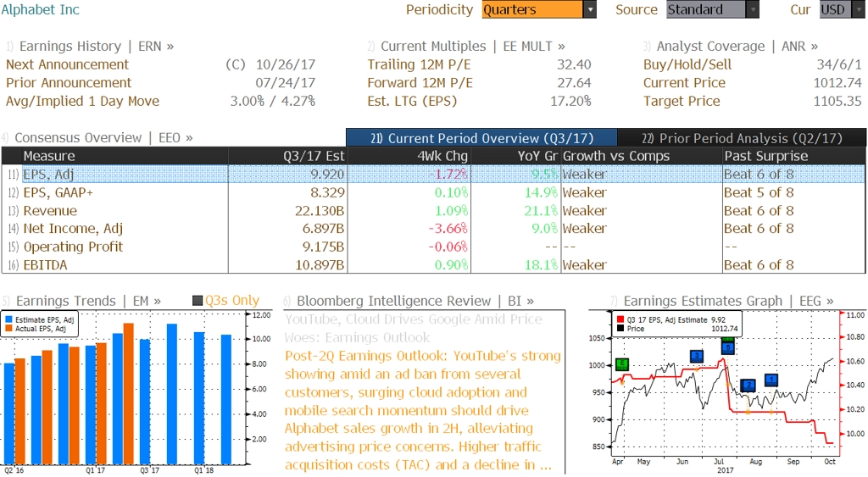
Task: Click the blue marker labeled 1 on graph
Action: (x=771, y=380)
